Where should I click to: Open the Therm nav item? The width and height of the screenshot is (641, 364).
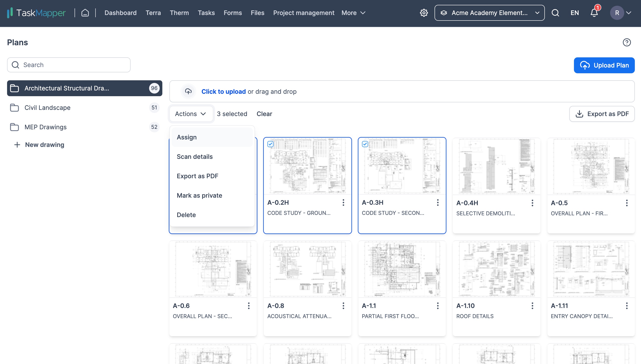[x=179, y=13]
